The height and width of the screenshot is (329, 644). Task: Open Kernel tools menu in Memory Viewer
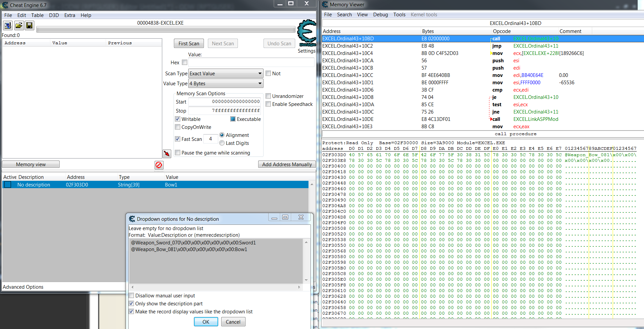[423, 15]
